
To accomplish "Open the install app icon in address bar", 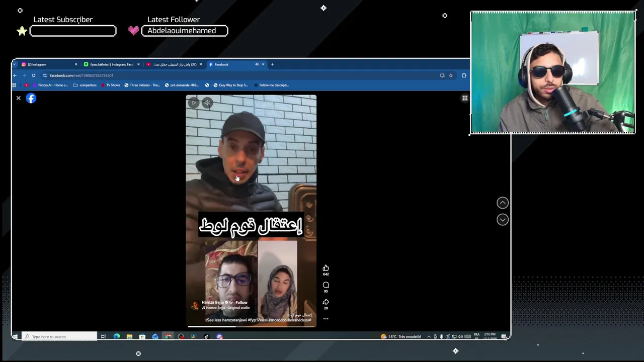I will [x=442, y=75].
